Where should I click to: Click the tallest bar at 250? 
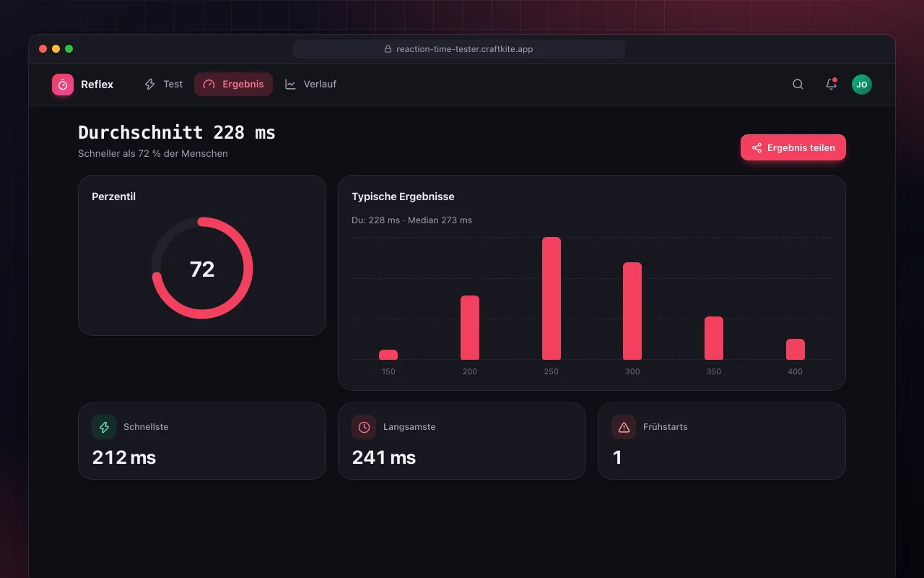point(552,298)
